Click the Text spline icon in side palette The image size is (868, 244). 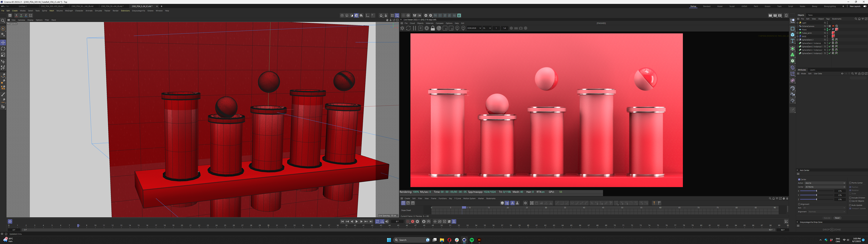tap(793, 41)
